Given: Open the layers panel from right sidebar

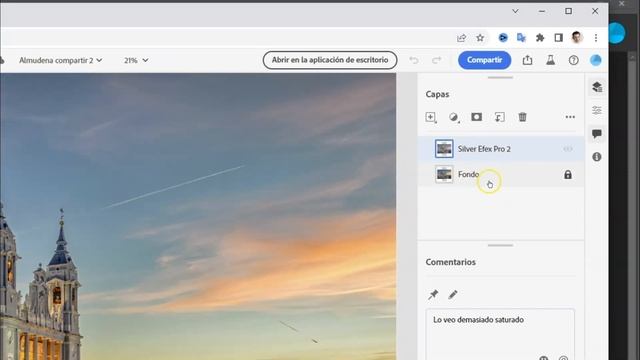Looking at the screenshot, I should coord(597,87).
